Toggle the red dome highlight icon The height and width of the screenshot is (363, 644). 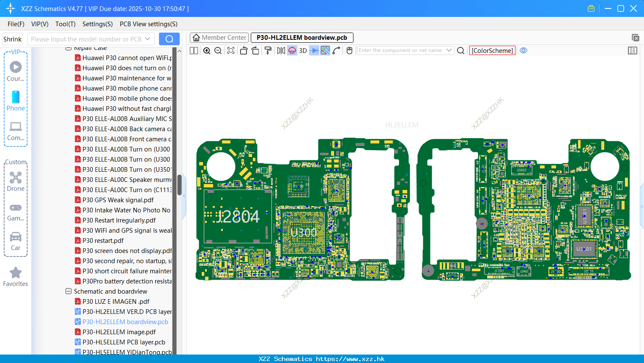click(292, 50)
